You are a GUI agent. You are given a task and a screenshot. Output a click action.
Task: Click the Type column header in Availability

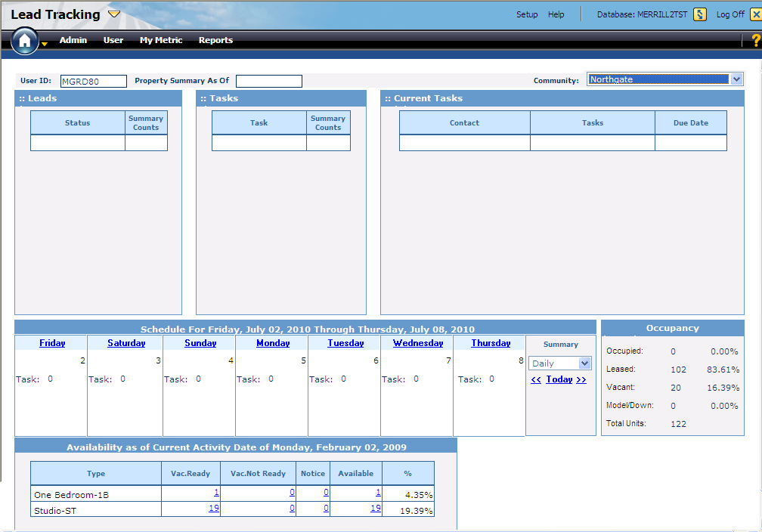96,474
